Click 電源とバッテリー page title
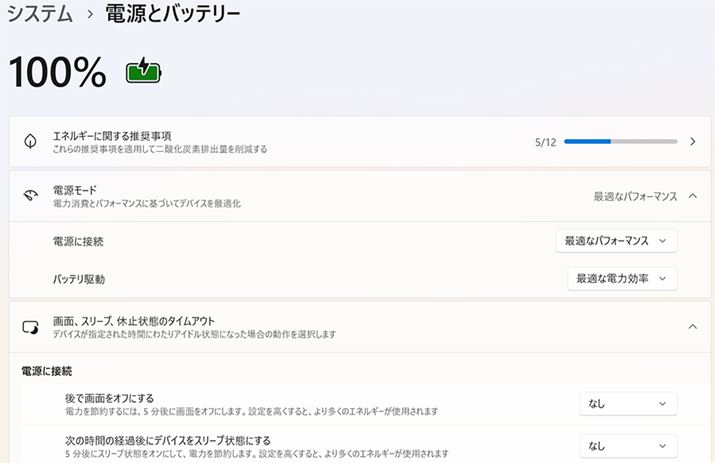Screen dimensions: 715x463 point(173,13)
